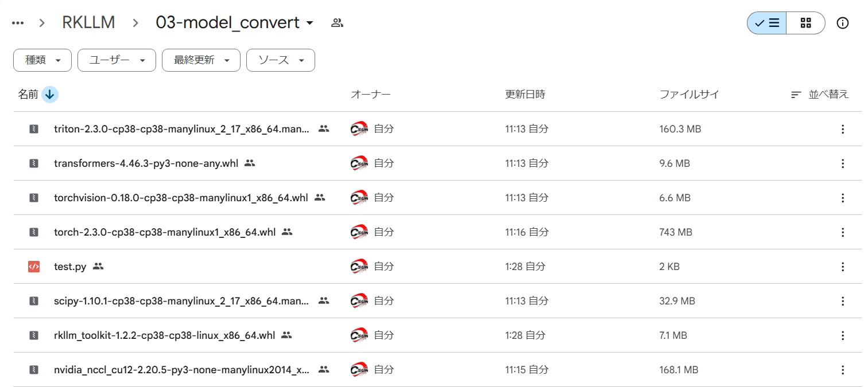868x387 pixels.
Task: Click the ファイルサイ size column header
Action: (689, 95)
